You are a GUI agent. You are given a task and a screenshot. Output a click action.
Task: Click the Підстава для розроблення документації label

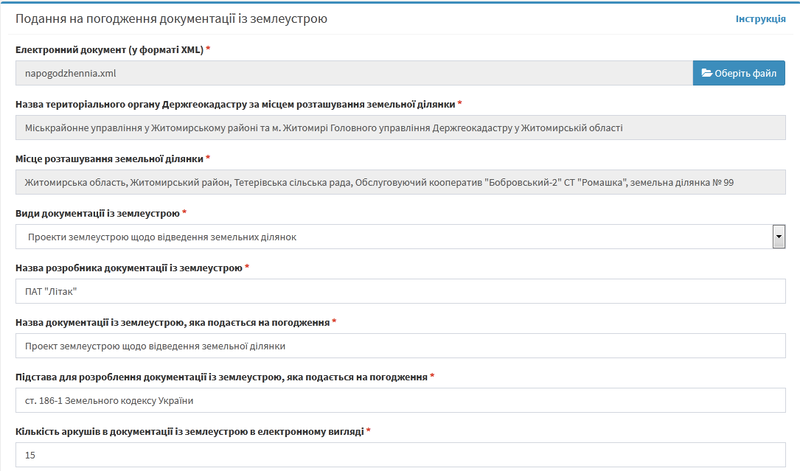tap(222, 377)
